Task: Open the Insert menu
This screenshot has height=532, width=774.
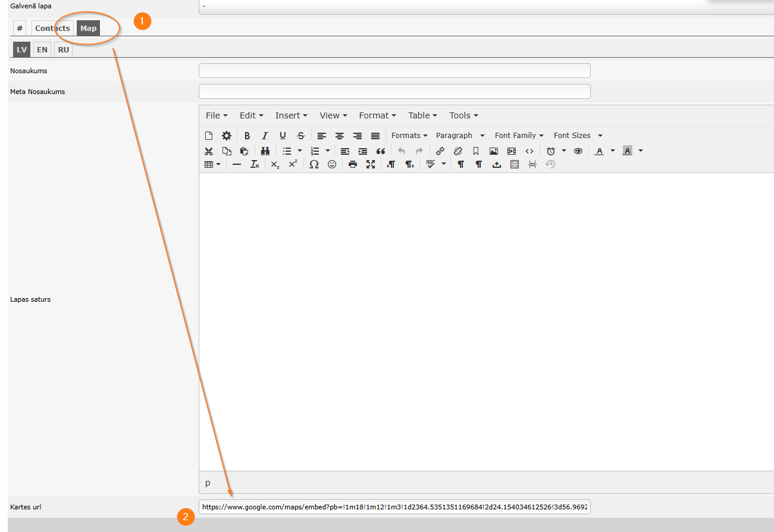Action: point(291,115)
